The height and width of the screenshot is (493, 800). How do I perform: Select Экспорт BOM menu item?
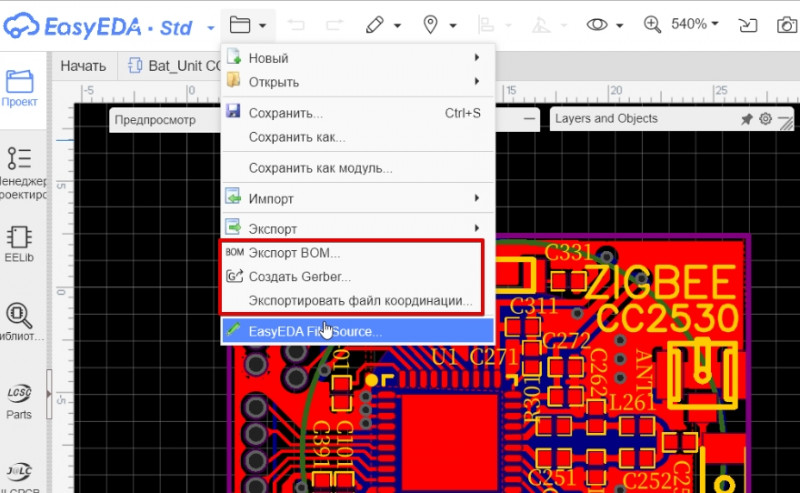click(294, 253)
